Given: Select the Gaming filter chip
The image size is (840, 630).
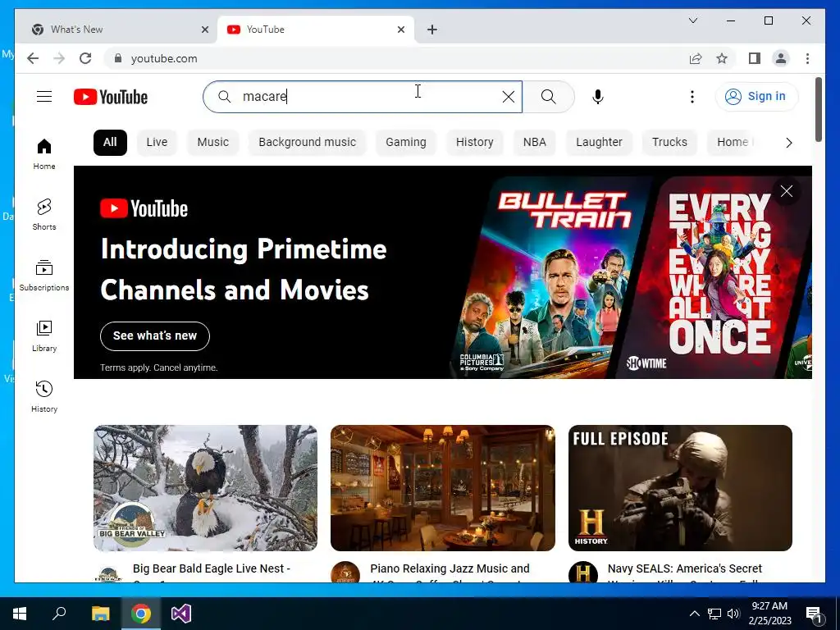Looking at the screenshot, I should pos(406,143).
